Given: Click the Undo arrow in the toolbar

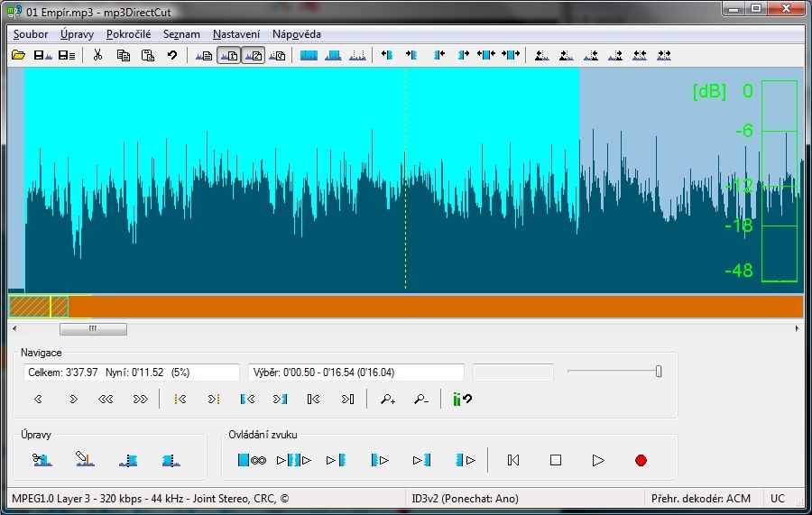Looking at the screenshot, I should 171,55.
